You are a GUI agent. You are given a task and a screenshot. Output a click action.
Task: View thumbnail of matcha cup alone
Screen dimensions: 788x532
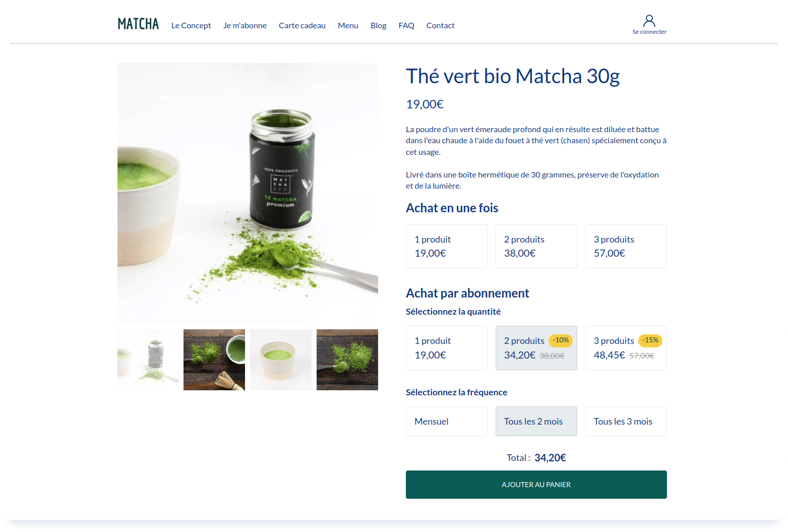click(x=281, y=360)
